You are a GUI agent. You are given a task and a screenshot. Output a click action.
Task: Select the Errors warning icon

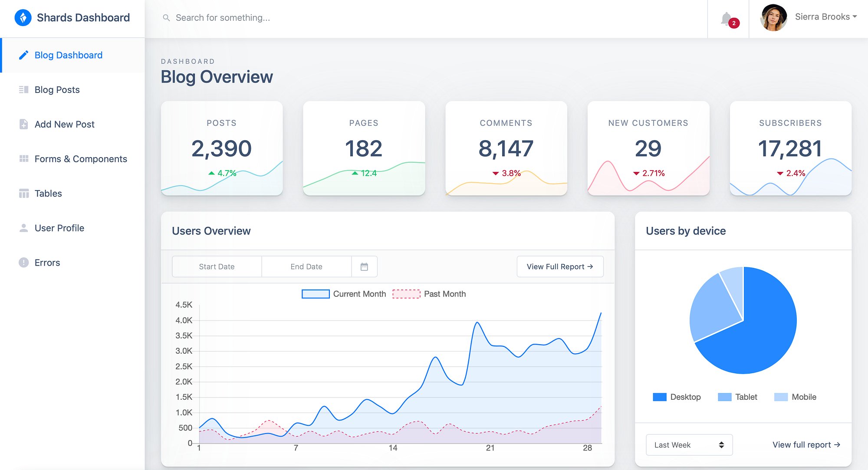(x=24, y=263)
